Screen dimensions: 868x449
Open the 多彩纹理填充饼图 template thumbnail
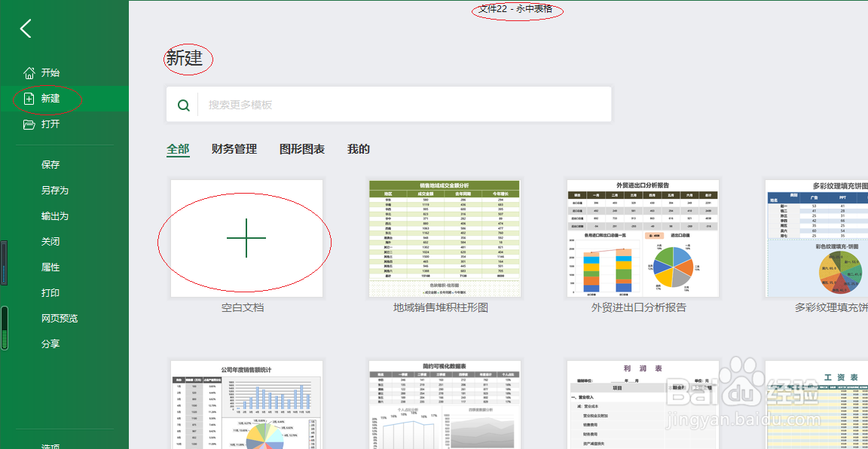(817, 238)
